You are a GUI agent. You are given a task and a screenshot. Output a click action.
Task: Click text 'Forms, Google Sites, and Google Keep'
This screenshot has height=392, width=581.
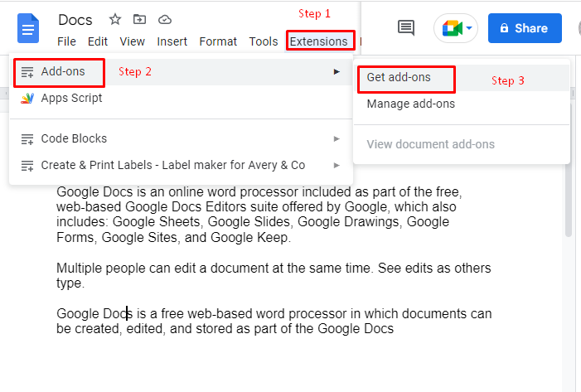pos(173,237)
